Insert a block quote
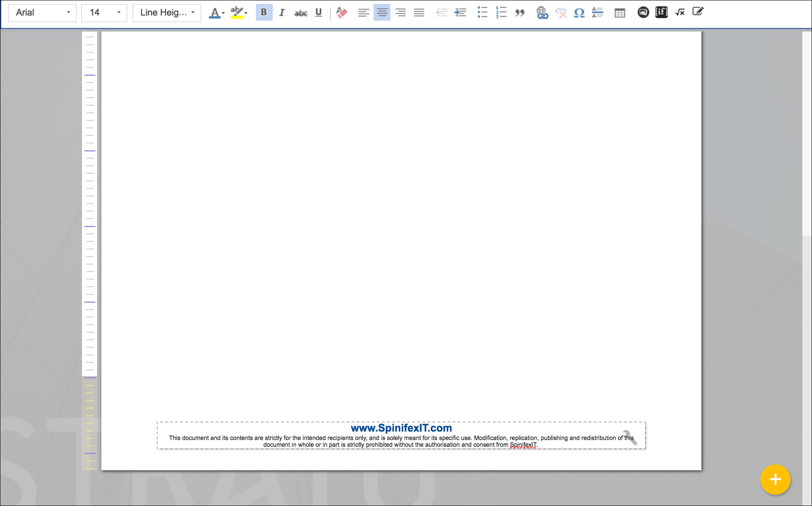 520,13
